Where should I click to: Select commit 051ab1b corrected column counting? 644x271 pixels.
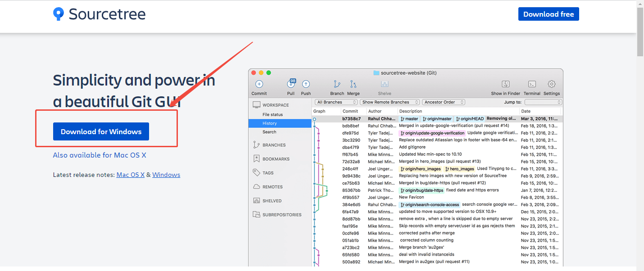tap(437, 240)
